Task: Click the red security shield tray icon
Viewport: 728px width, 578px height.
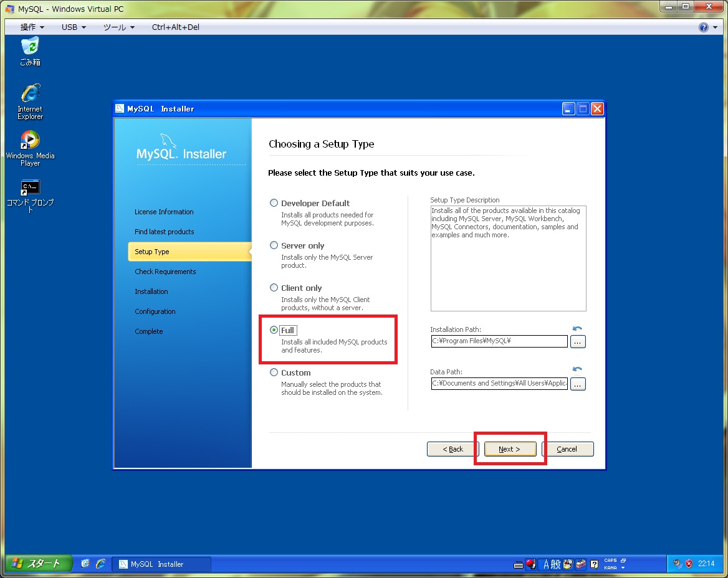Action: pyautogui.click(x=689, y=564)
